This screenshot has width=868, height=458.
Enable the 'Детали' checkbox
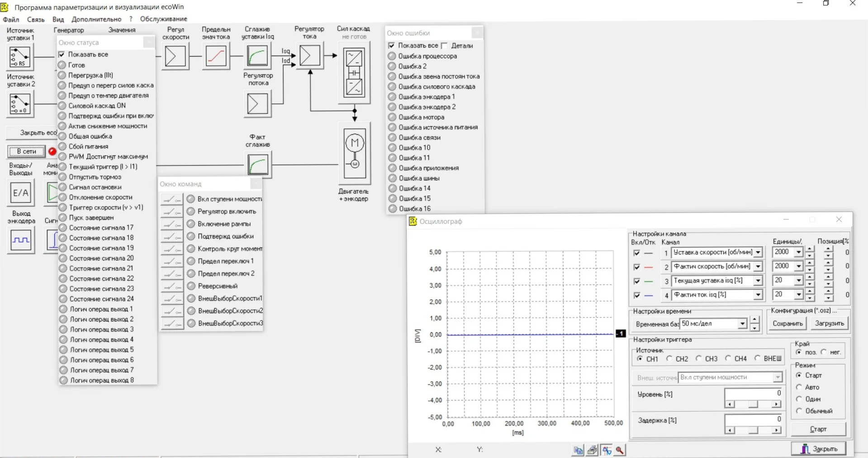coord(444,46)
